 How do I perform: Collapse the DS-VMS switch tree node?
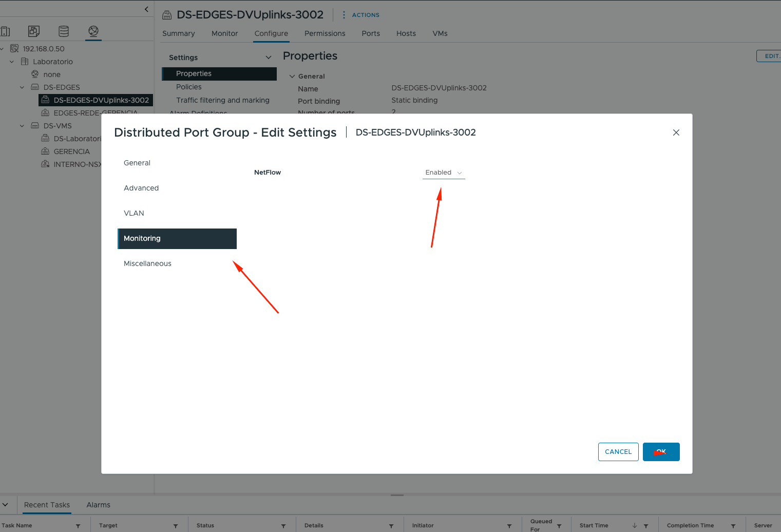coord(22,126)
